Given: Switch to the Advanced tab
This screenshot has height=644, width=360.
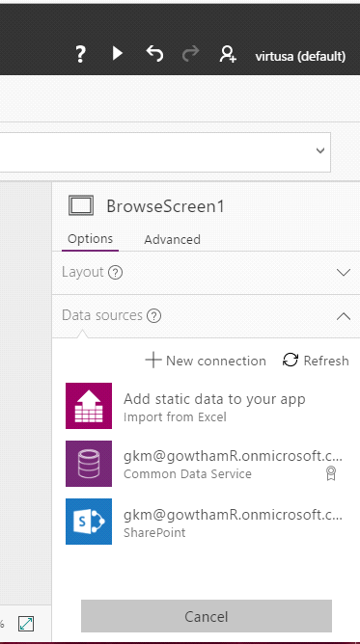Looking at the screenshot, I should [x=172, y=239].
